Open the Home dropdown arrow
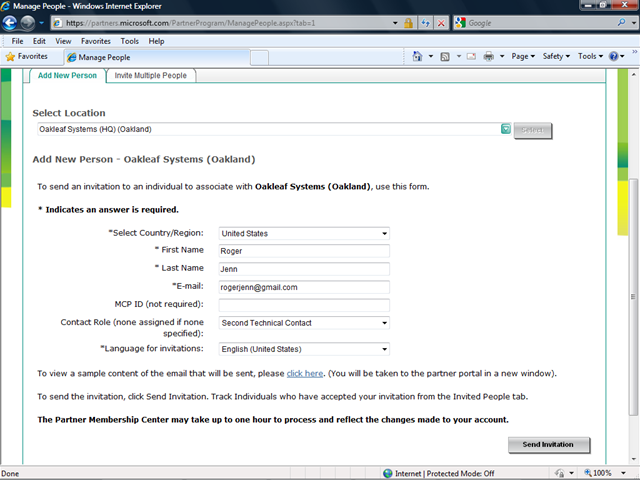This screenshot has height=480, width=640. (x=431, y=56)
